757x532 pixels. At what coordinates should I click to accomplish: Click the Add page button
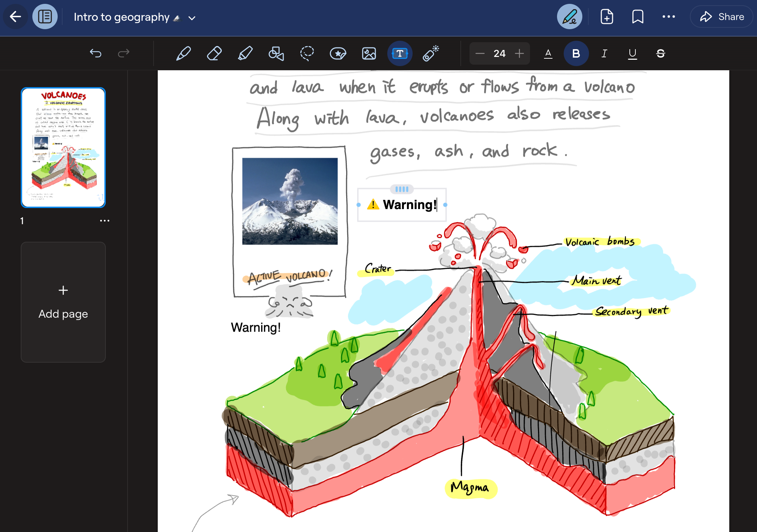click(63, 301)
